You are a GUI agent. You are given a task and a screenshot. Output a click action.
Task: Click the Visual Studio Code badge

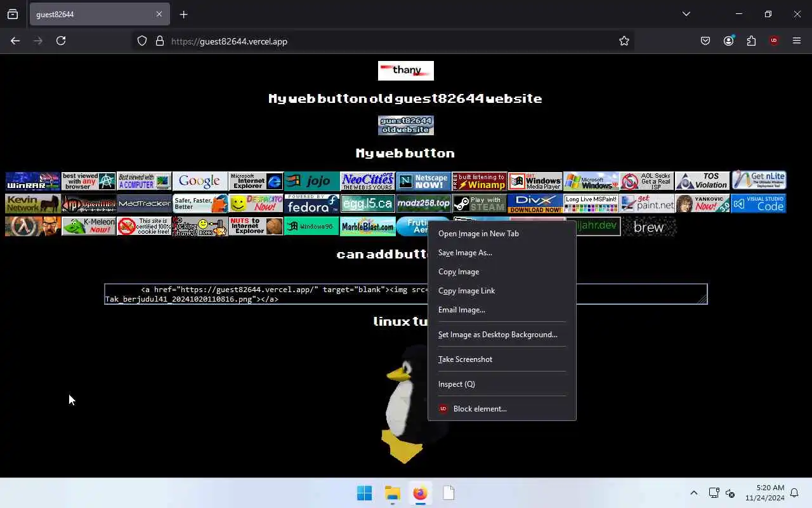pos(758,204)
